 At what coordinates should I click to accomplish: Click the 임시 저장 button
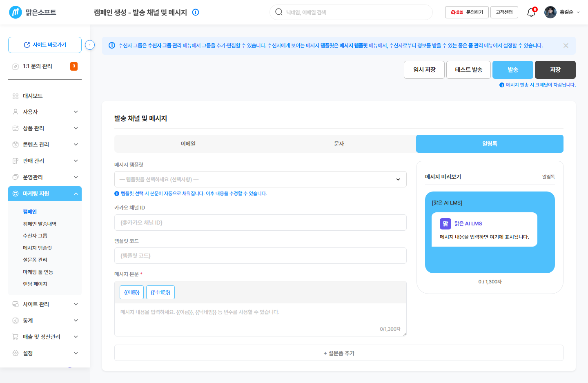[x=424, y=70]
